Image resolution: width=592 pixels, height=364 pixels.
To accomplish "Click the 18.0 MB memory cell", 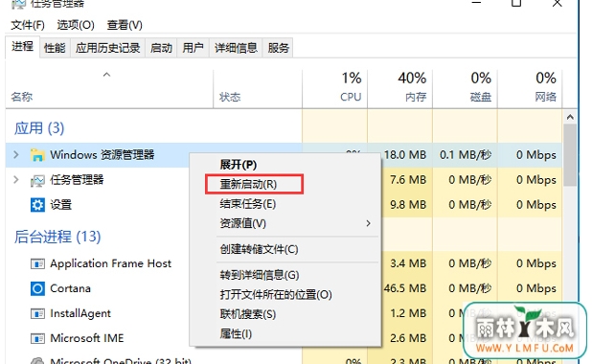I will 405,155.
